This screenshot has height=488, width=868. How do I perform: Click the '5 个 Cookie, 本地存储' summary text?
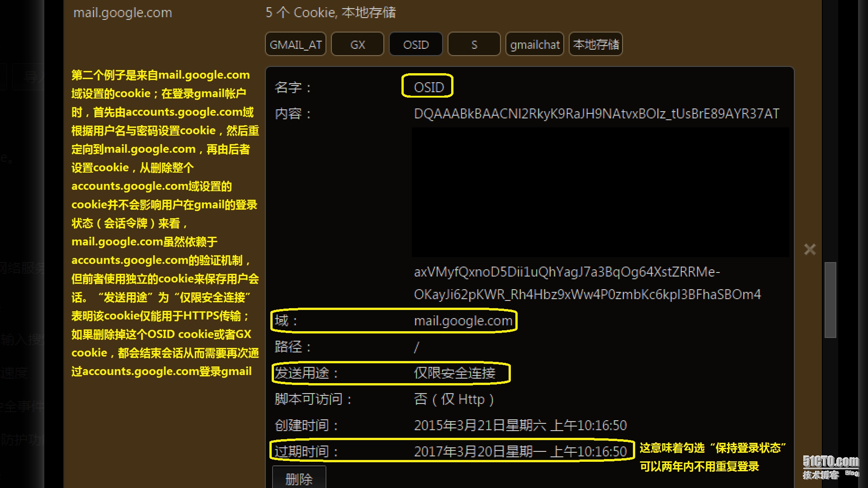click(330, 13)
